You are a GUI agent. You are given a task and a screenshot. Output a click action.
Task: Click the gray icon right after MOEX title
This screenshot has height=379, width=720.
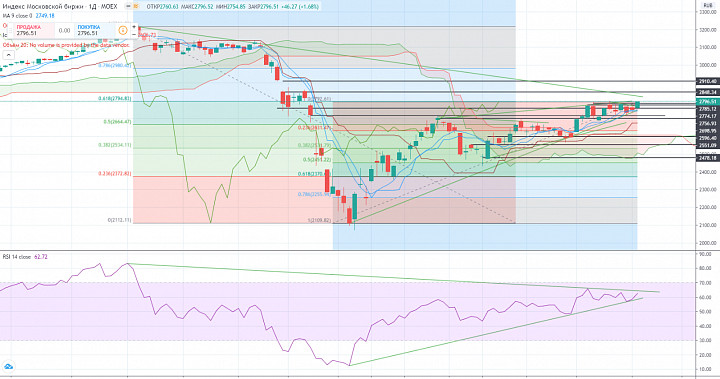[127, 6]
